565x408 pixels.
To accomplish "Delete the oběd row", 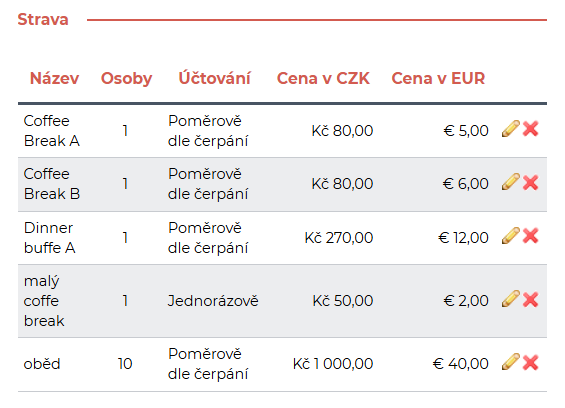I will point(530,362).
